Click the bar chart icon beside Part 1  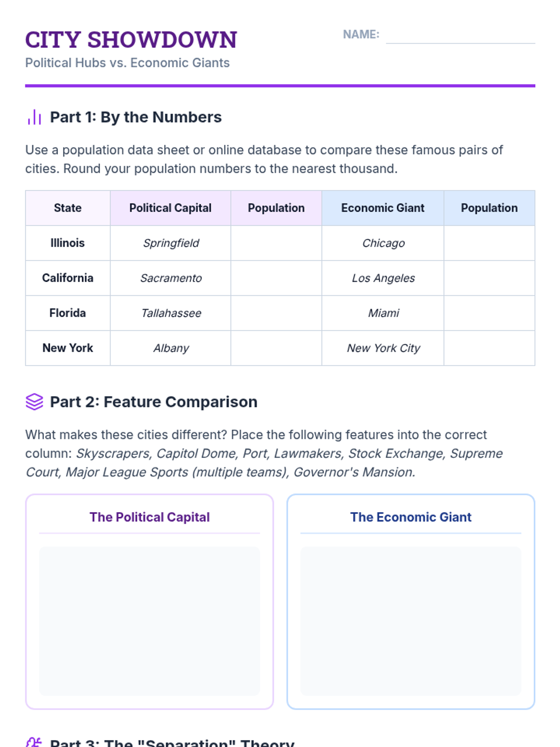(35, 117)
